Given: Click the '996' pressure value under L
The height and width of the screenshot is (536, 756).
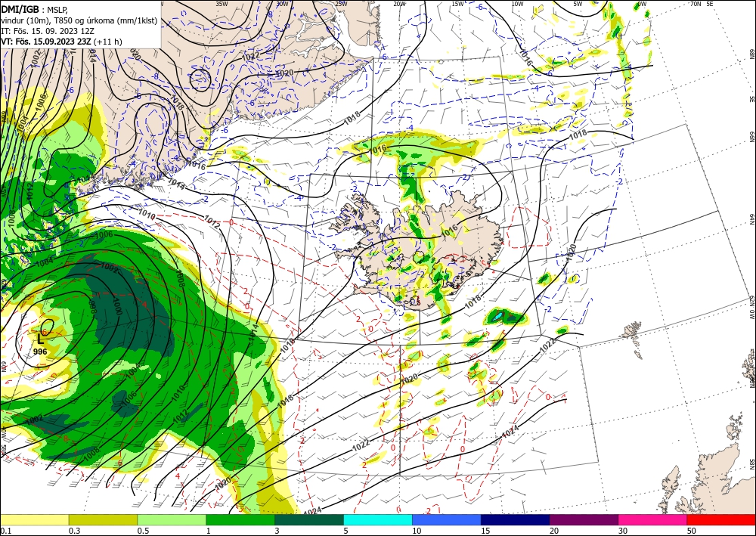Looking at the screenshot, I should point(40,352).
